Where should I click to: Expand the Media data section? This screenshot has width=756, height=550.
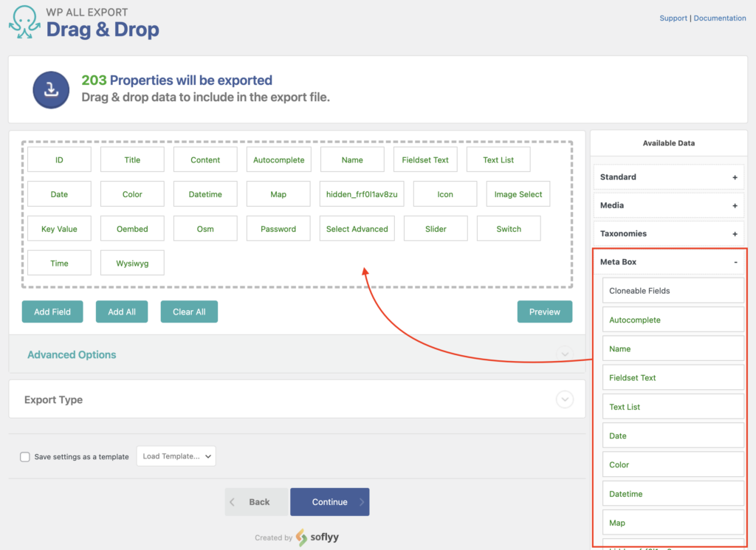click(x=667, y=204)
